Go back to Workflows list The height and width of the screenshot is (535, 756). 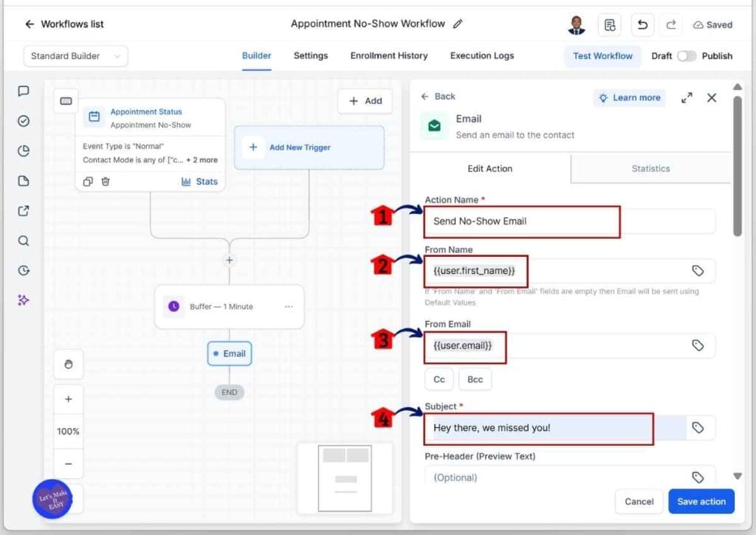[64, 24]
